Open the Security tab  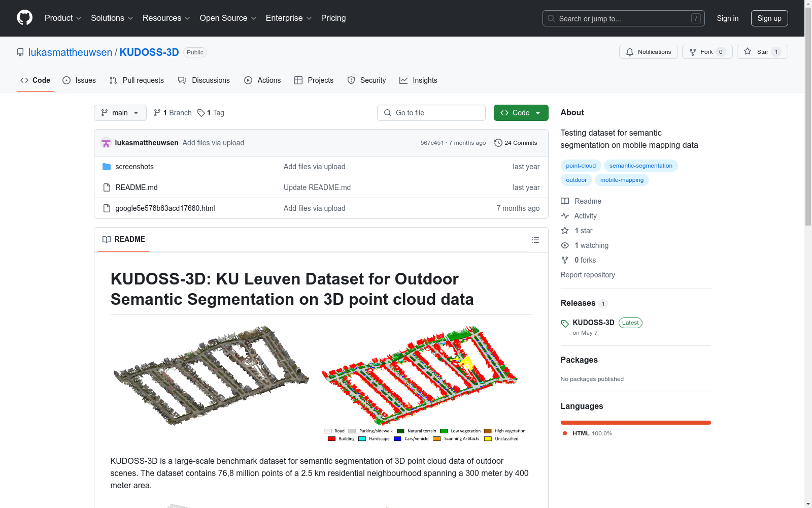(x=366, y=80)
